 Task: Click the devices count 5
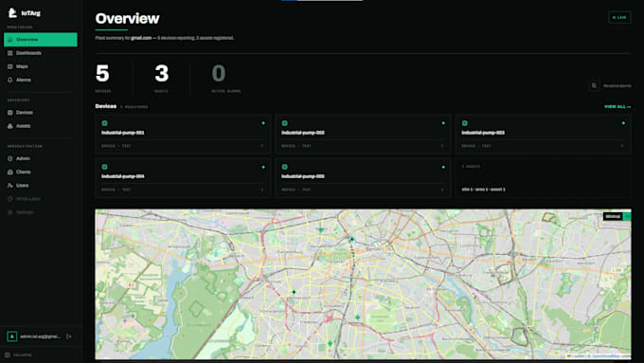pos(102,74)
